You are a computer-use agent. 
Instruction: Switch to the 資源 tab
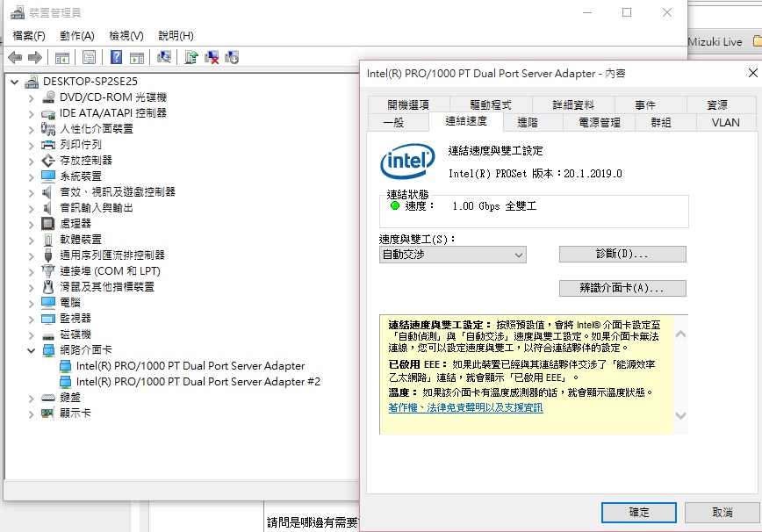(722, 105)
